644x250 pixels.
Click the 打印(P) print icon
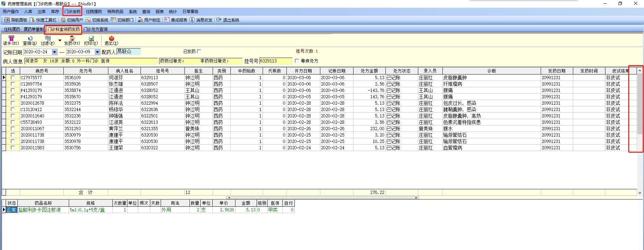tap(91, 38)
